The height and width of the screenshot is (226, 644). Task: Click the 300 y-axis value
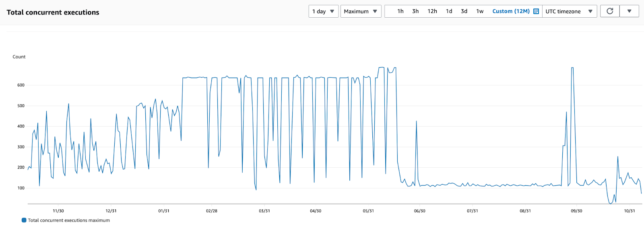(x=21, y=147)
